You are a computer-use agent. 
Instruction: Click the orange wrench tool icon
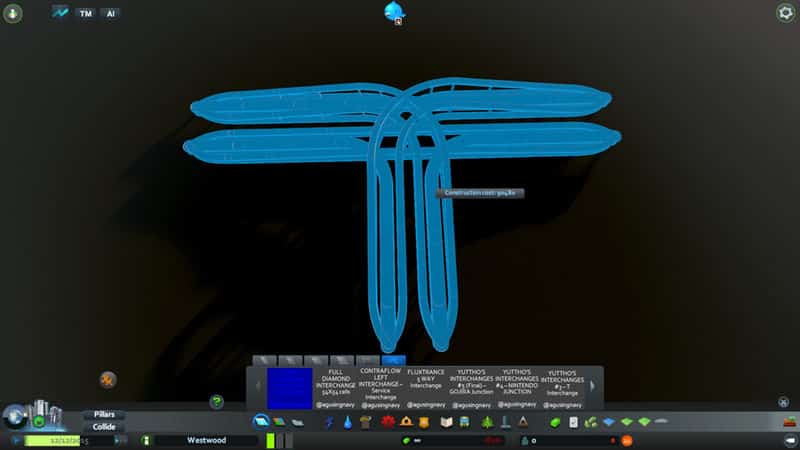click(108, 379)
